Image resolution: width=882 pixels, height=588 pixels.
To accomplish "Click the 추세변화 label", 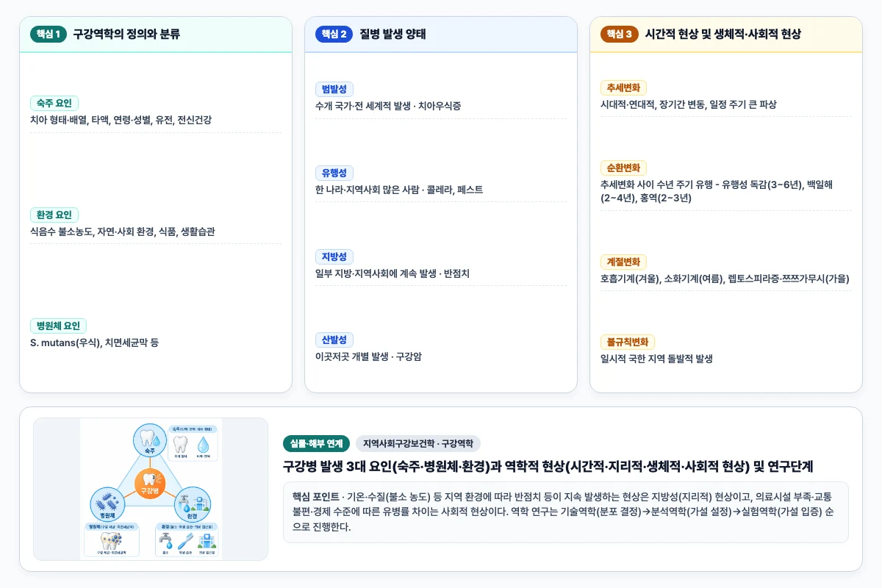I will tap(623, 87).
